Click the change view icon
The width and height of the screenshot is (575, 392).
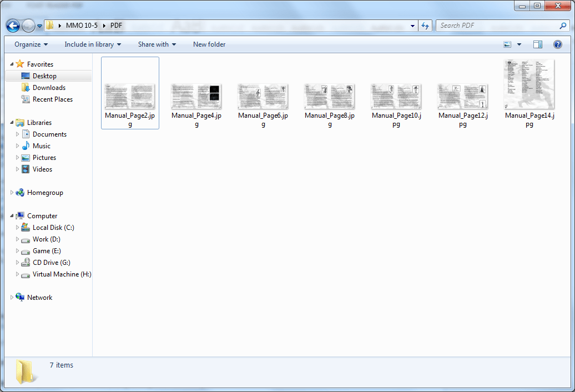tap(507, 44)
